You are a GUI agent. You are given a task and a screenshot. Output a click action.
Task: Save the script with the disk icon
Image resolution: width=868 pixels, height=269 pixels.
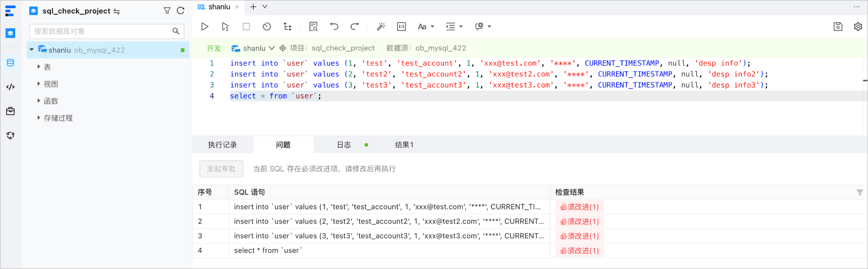[838, 27]
